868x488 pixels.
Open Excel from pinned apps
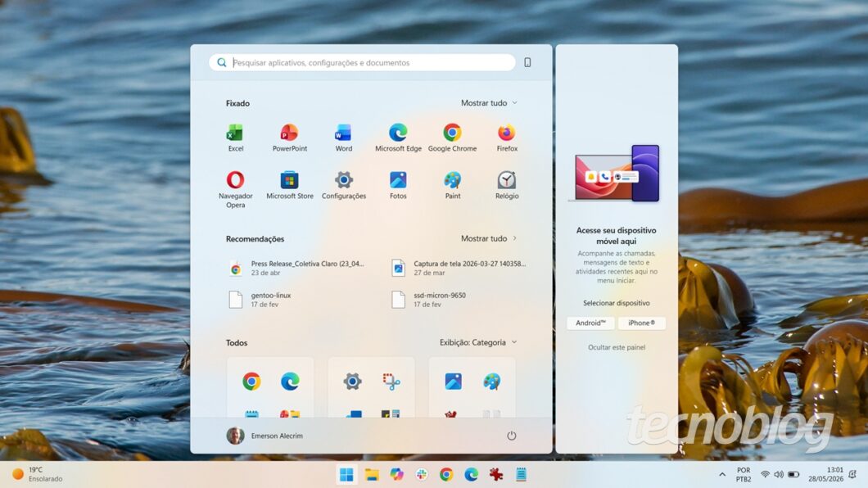click(235, 138)
